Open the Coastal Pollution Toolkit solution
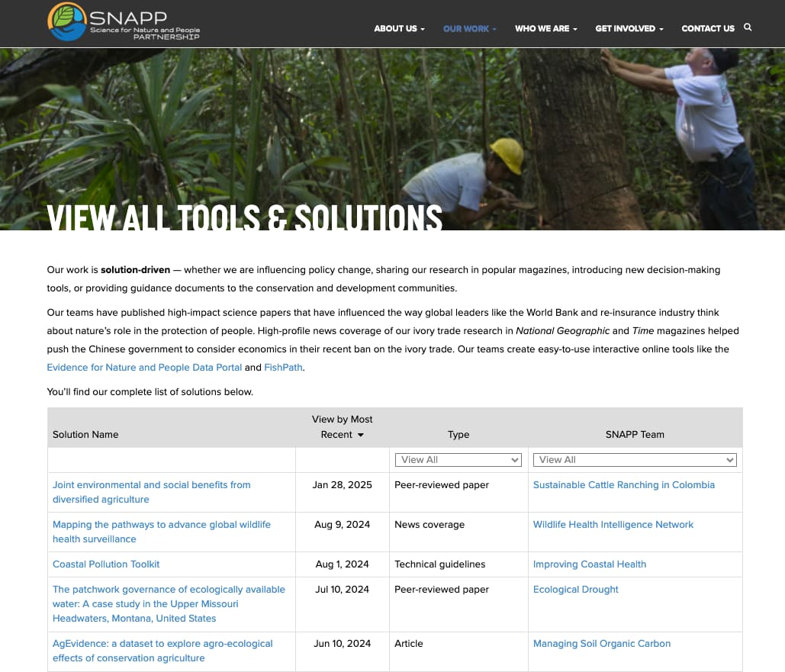 106,564
